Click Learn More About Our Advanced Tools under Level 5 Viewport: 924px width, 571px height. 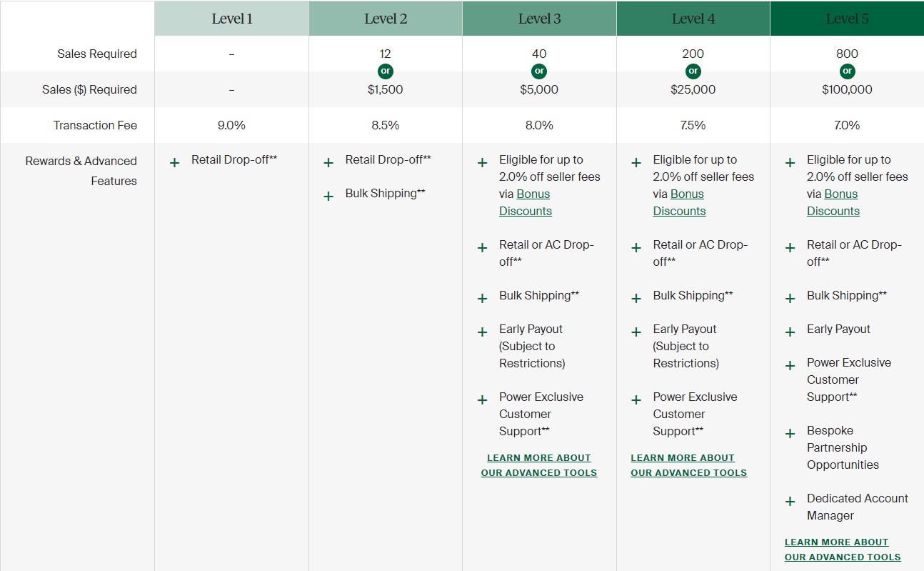pos(843,550)
